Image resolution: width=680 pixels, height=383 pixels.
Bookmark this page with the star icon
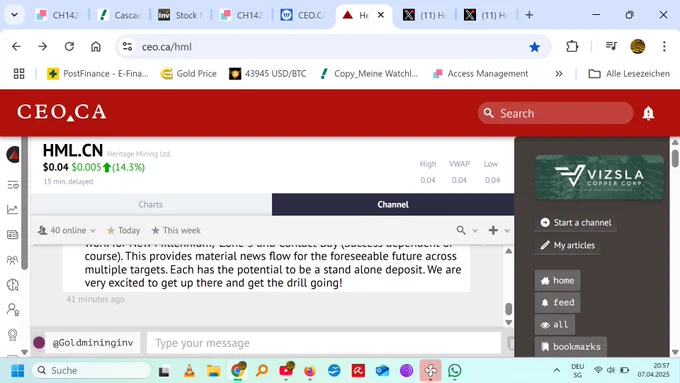[x=534, y=47]
